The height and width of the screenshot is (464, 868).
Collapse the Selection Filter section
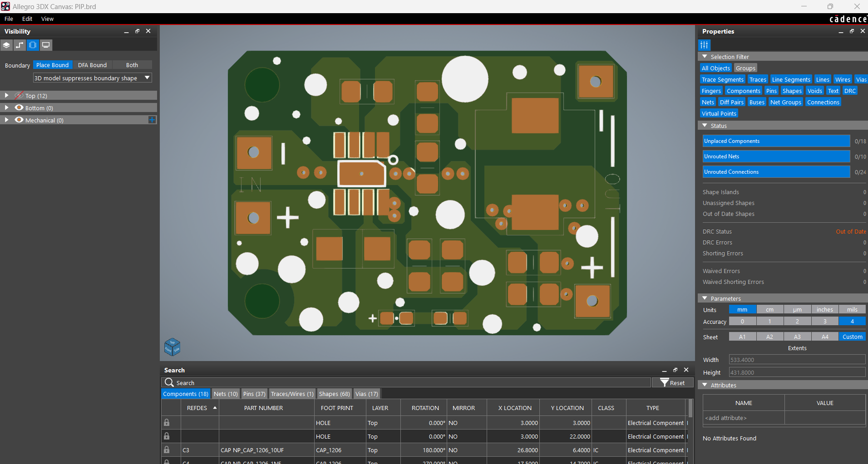[x=705, y=57]
